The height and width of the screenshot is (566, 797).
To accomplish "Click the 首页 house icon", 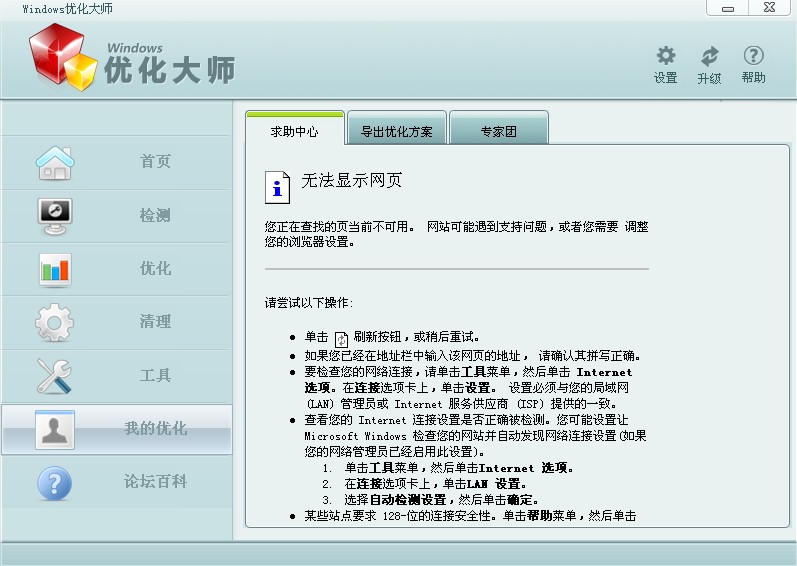I will click(55, 163).
